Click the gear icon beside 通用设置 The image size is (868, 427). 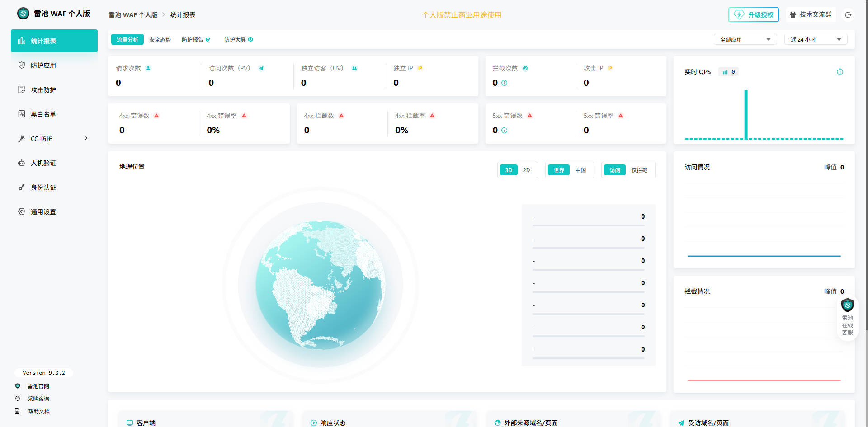tap(22, 211)
